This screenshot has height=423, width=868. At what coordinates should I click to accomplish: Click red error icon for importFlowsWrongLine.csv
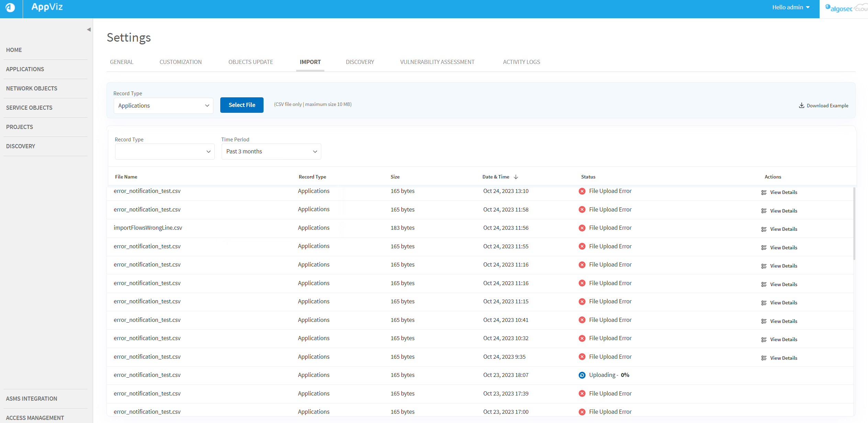tap(582, 228)
